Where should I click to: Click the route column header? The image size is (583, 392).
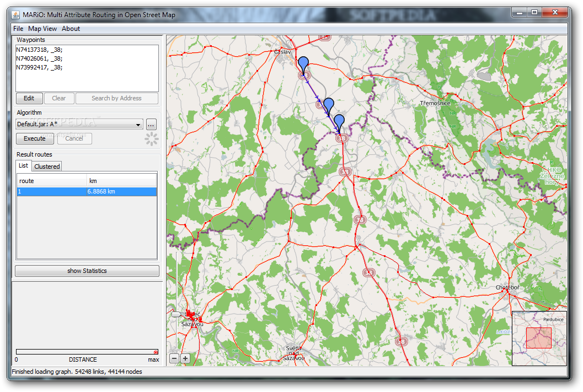click(52, 181)
